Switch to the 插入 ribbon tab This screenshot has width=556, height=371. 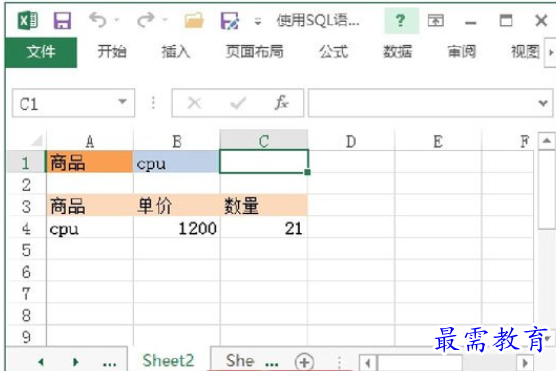click(176, 52)
